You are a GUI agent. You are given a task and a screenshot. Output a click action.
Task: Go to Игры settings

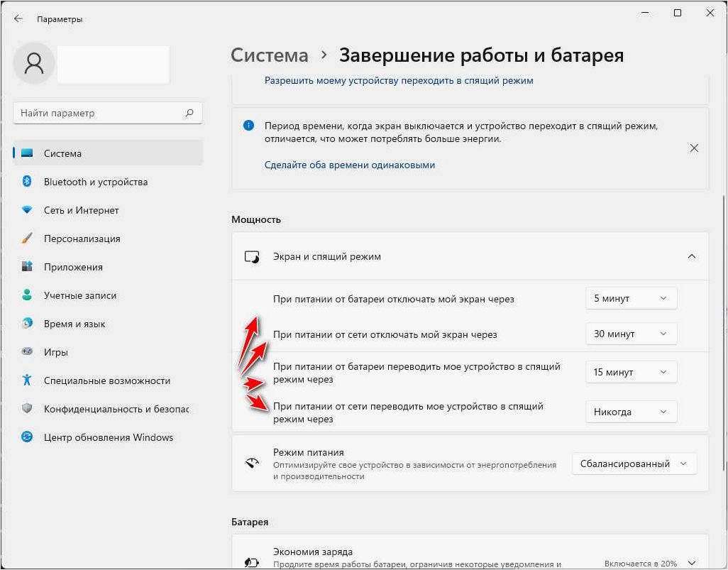[108, 351]
